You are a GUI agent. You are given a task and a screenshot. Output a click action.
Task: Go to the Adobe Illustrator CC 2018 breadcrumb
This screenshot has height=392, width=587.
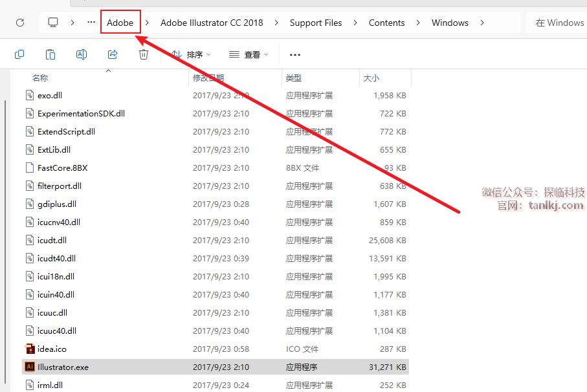point(212,23)
